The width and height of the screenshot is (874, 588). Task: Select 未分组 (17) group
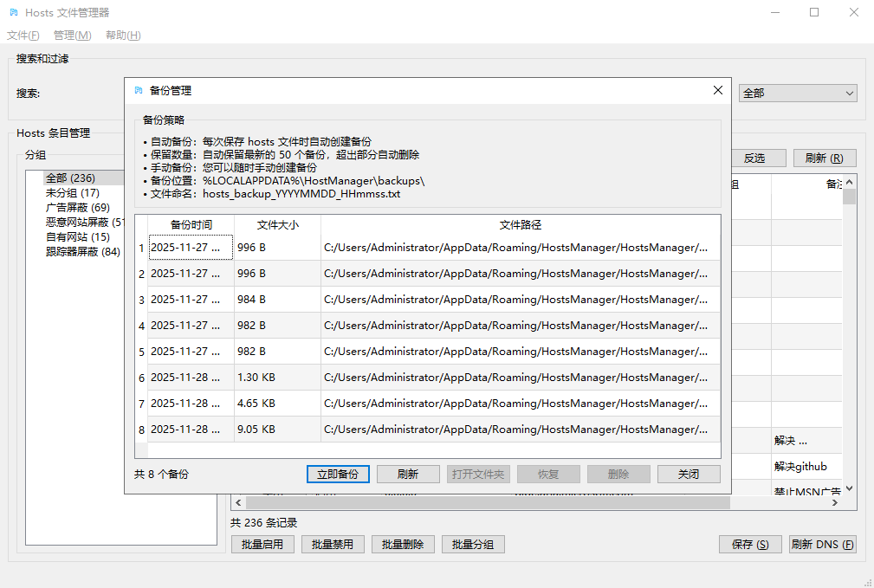[73, 193]
